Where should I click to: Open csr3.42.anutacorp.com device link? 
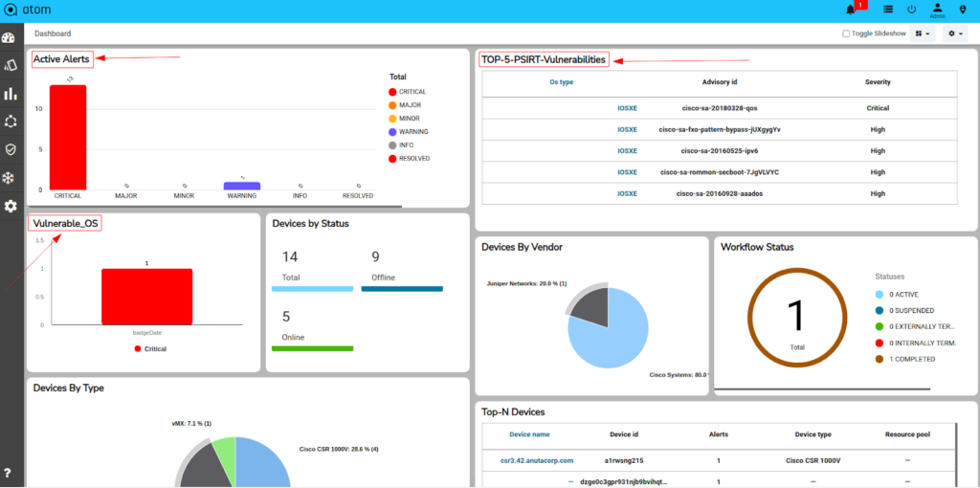click(x=537, y=460)
